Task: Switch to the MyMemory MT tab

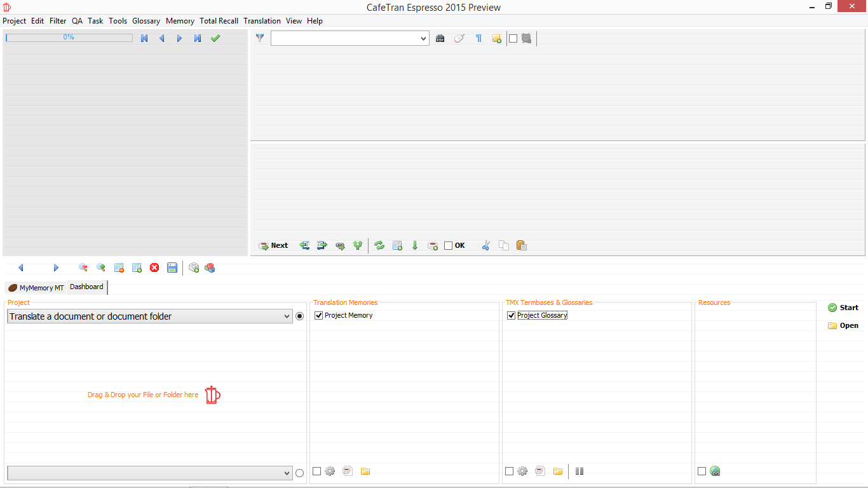Action: pyautogui.click(x=36, y=288)
